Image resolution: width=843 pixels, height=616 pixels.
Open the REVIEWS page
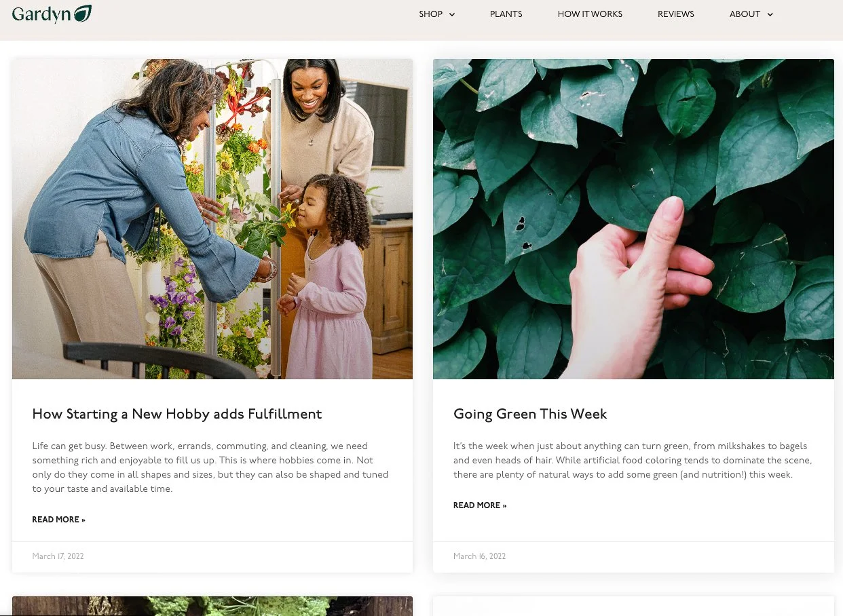point(676,14)
